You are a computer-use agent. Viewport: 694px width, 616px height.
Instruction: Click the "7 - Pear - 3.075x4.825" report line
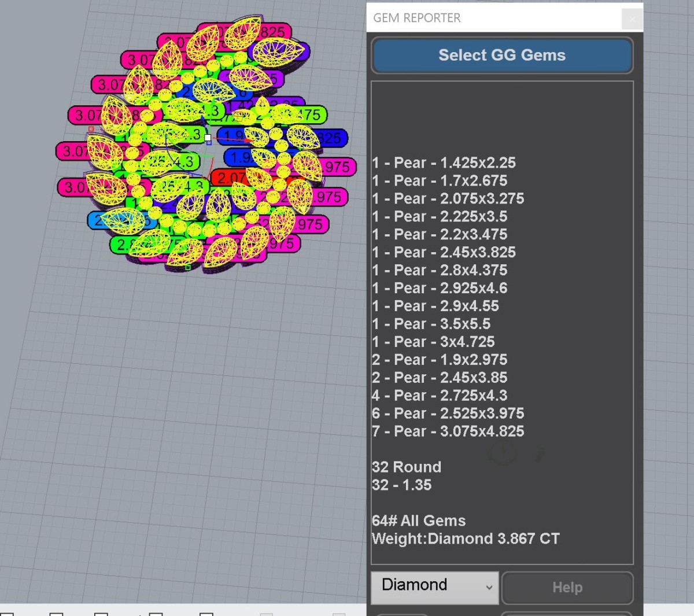click(x=448, y=431)
